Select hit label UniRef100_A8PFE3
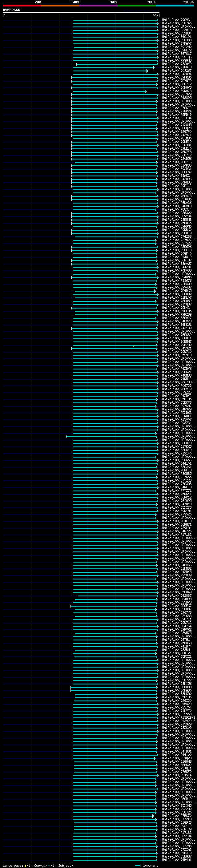 point(176,470)
